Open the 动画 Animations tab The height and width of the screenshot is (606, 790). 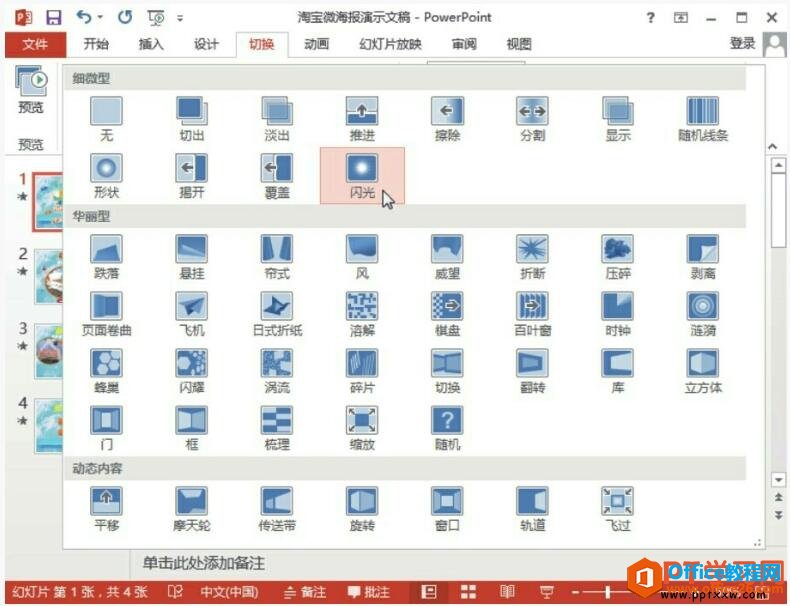click(x=316, y=44)
